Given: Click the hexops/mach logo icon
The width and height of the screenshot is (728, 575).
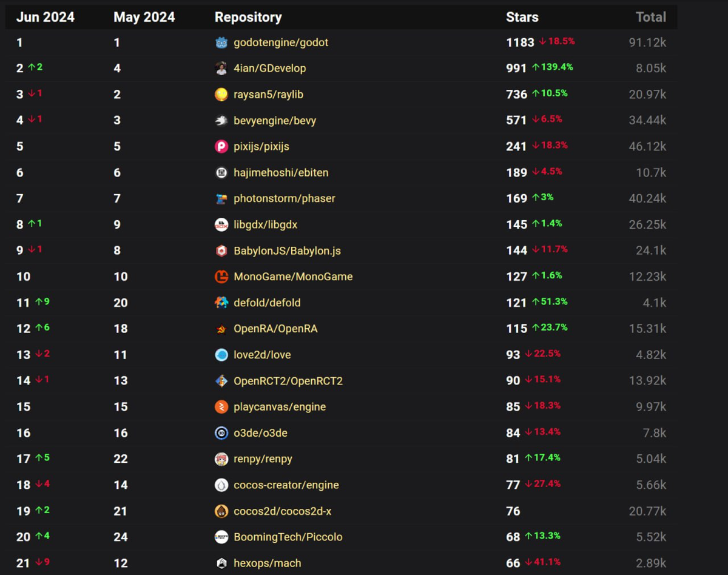Looking at the screenshot, I should 221,563.
